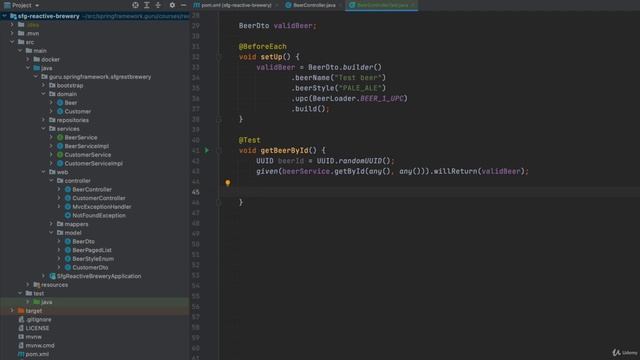Viewport: 640px width, 360px height.
Task: Click the BeerController class icon in tree
Action: click(68, 189)
